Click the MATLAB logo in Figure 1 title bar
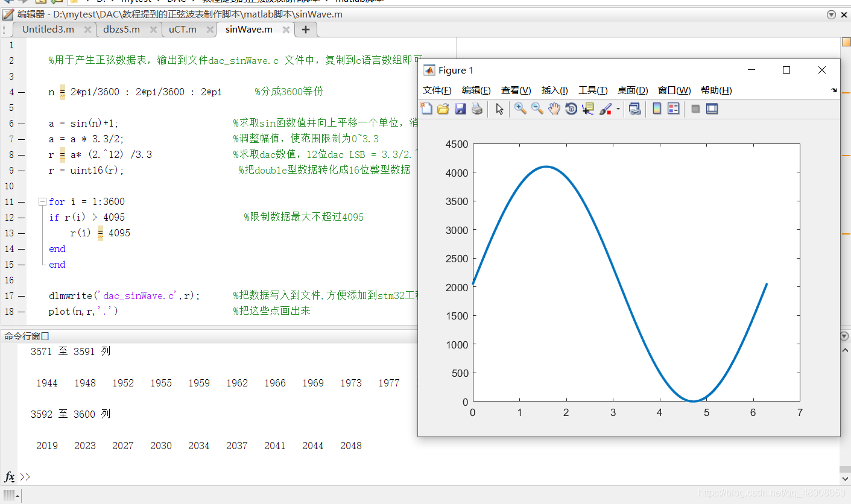This screenshot has width=851, height=504. click(x=429, y=70)
